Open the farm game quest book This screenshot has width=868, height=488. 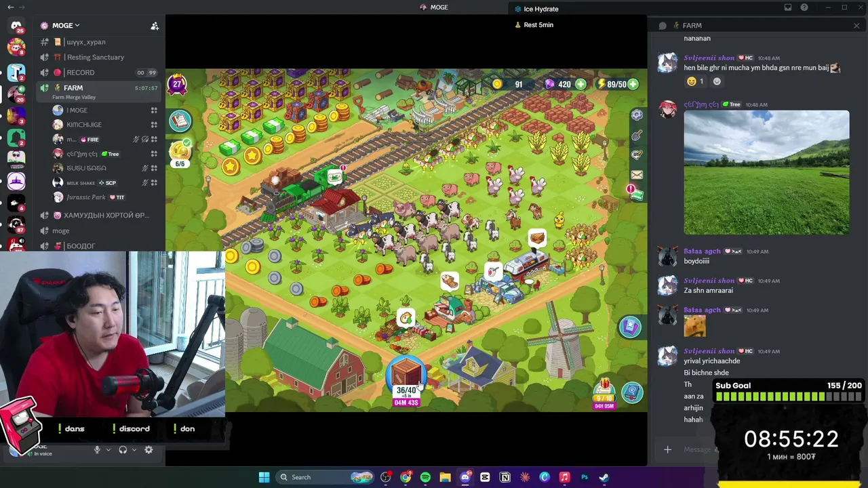point(180,121)
